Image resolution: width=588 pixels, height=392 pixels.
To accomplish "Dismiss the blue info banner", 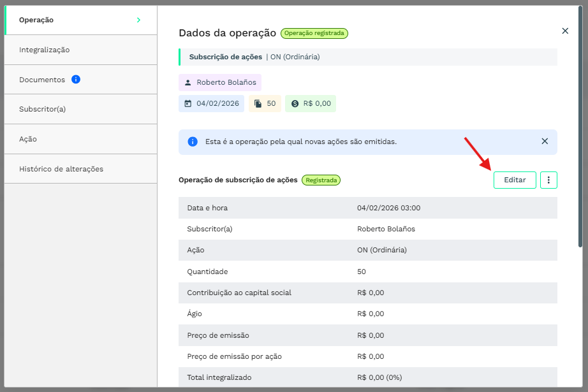I will click(x=545, y=142).
